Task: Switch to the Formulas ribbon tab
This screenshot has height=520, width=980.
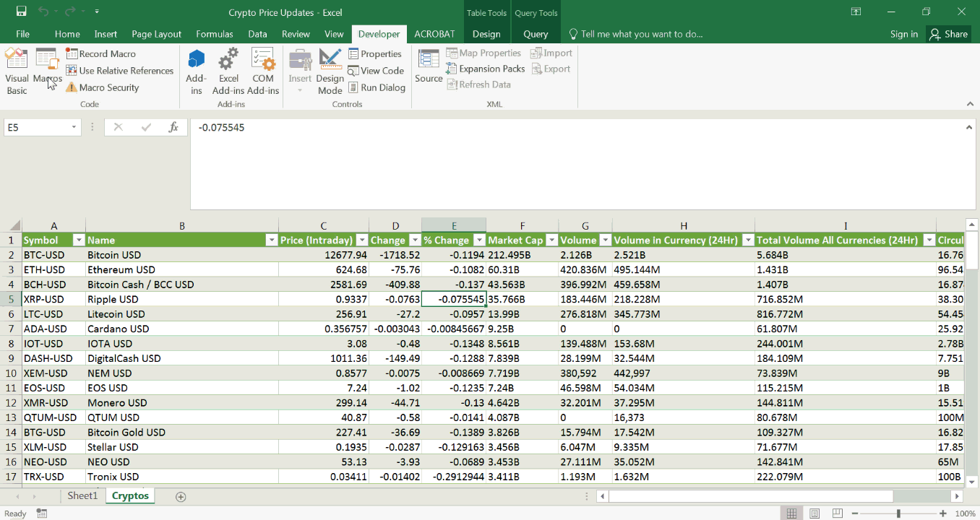Action: click(215, 34)
